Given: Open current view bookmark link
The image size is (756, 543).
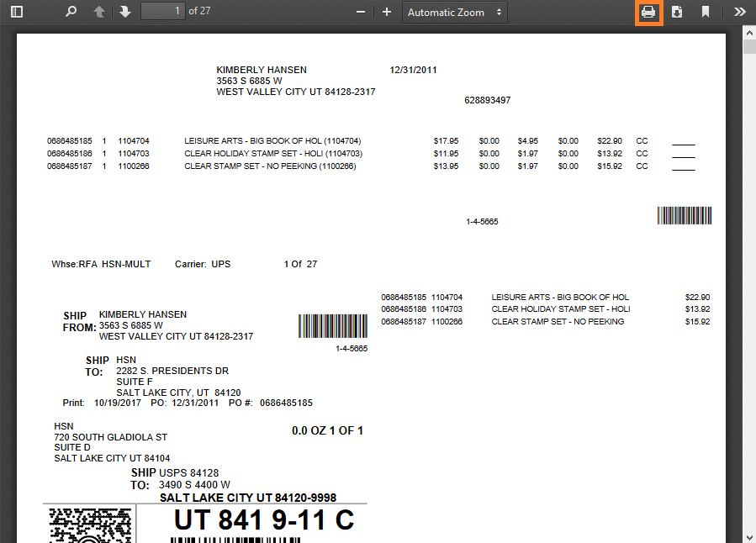Looking at the screenshot, I should (x=706, y=12).
